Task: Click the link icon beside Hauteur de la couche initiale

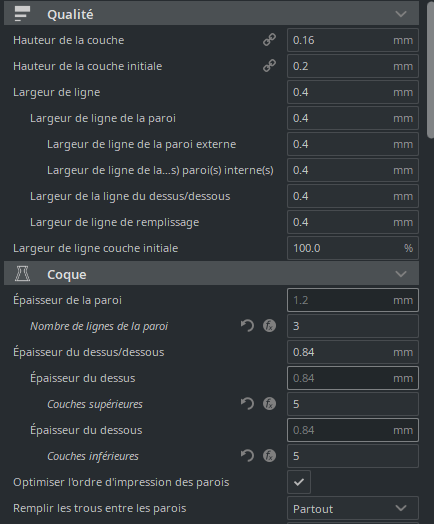Action: coord(269,66)
